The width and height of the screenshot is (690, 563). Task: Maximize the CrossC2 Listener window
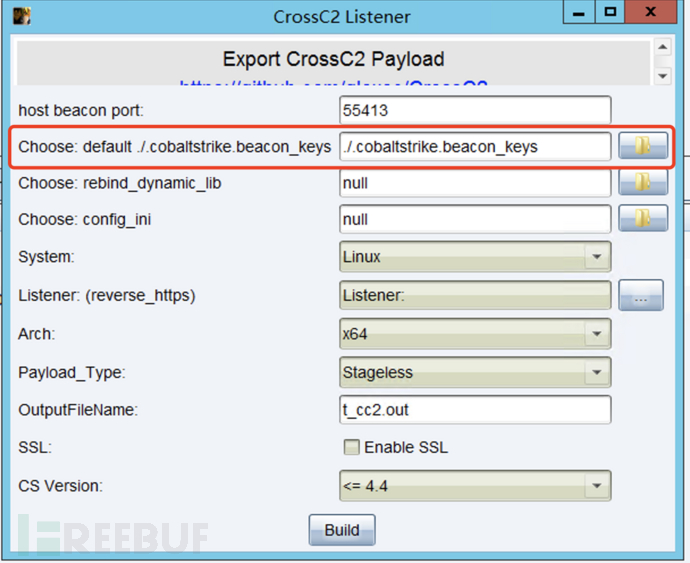(610, 12)
